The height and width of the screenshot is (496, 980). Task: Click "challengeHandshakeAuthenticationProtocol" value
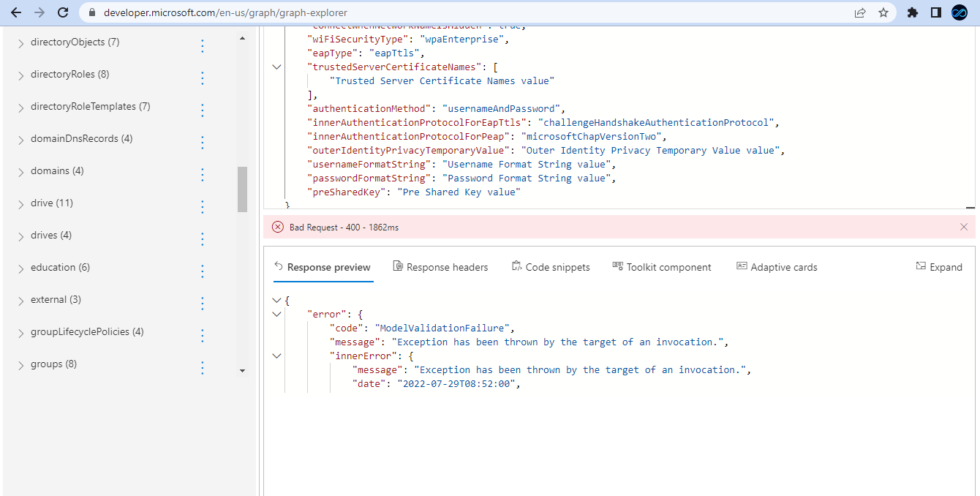(656, 122)
